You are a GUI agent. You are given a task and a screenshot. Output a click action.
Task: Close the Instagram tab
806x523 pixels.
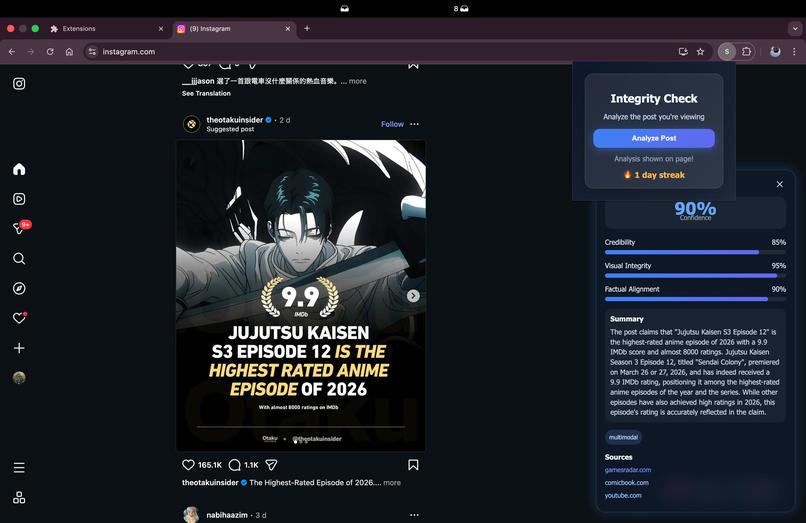pos(288,29)
